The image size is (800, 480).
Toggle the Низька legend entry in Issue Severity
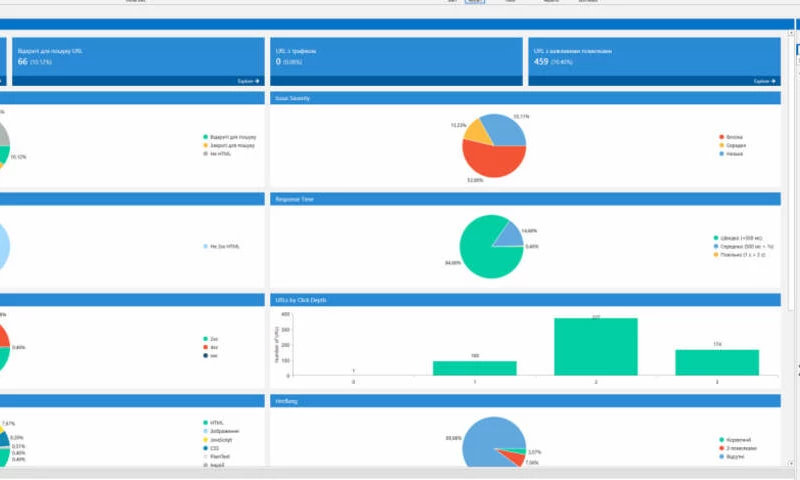click(734, 154)
